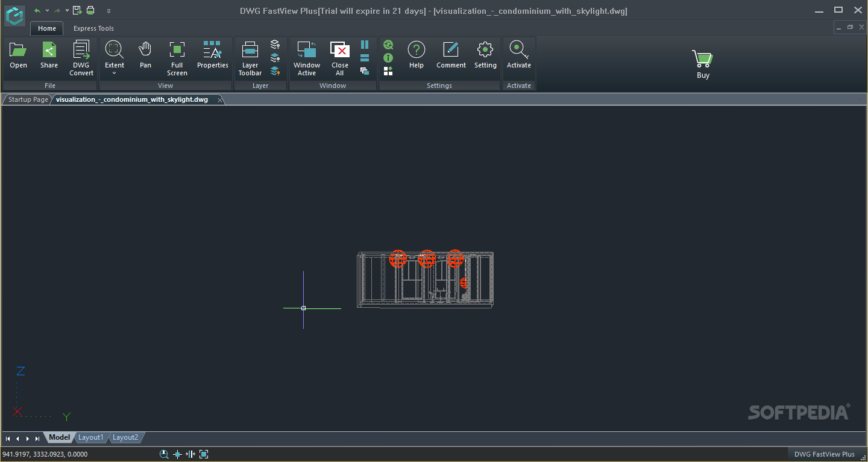Close the condominium drawing document tab
This screenshot has width=868, height=462.
click(220, 99)
